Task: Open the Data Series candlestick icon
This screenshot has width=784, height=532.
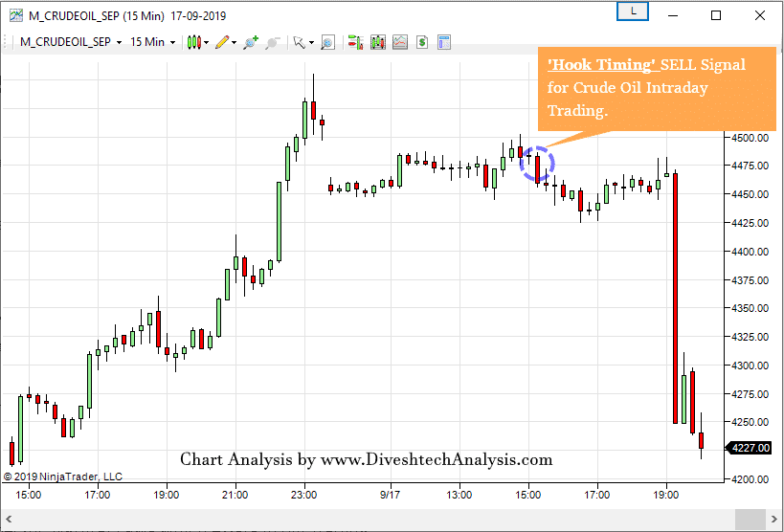Action: (x=378, y=42)
